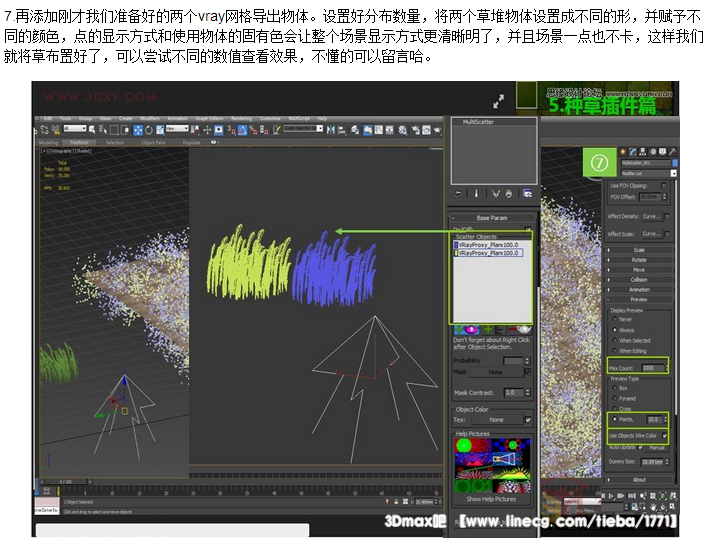Click Go to End playback icon
The image size is (706, 538).
tap(632, 496)
